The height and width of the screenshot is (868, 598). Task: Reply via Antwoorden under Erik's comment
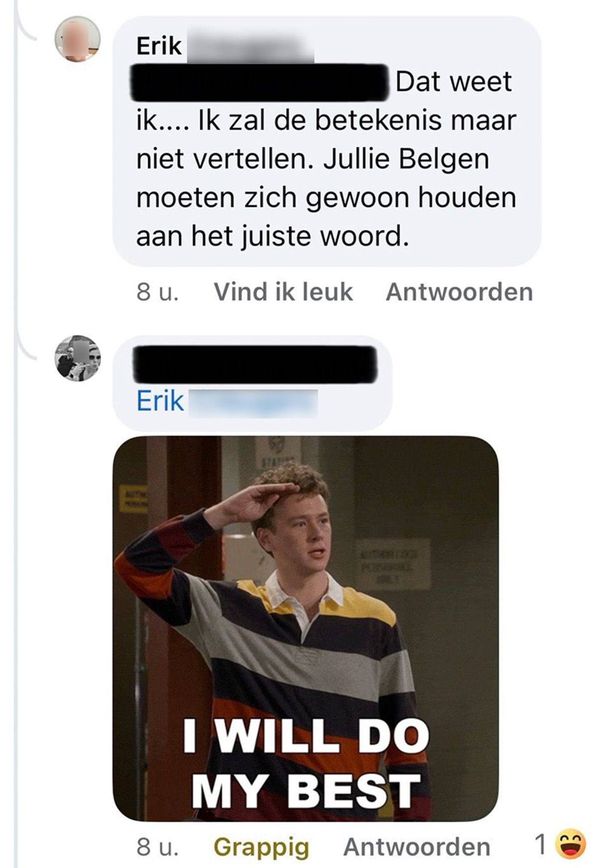pyautogui.click(x=459, y=292)
